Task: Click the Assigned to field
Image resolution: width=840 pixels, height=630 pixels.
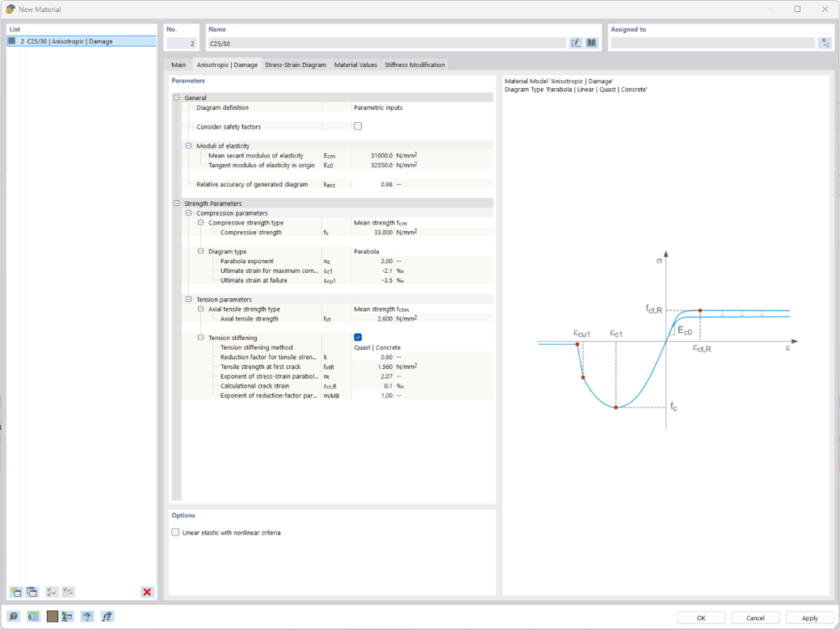Action: click(712, 44)
